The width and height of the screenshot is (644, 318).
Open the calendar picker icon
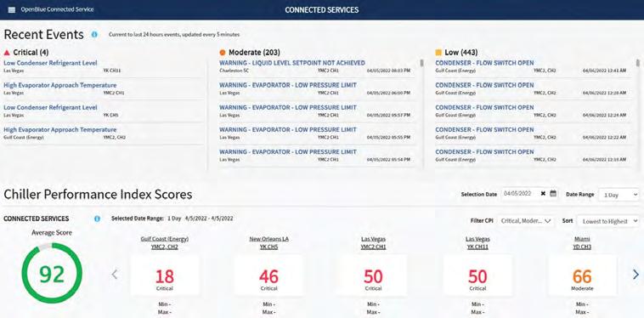pos(553,194)
